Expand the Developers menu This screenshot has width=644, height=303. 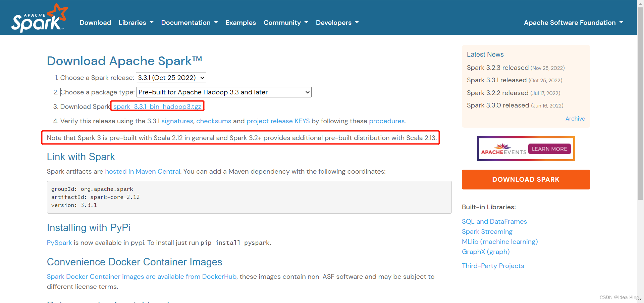tap(337, 23)
